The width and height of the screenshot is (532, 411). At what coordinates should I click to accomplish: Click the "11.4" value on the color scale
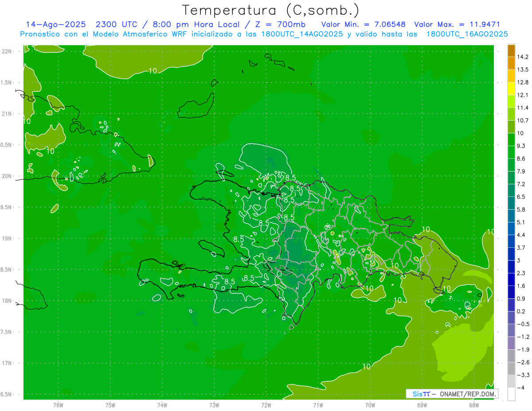pos(522,108)
